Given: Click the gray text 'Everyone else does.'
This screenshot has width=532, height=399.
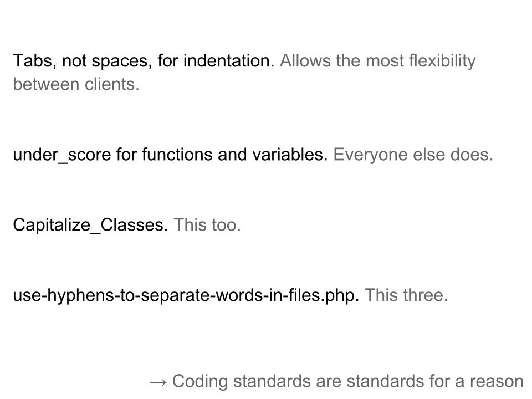Looking at the screenshot, I should tap(413, 155).
